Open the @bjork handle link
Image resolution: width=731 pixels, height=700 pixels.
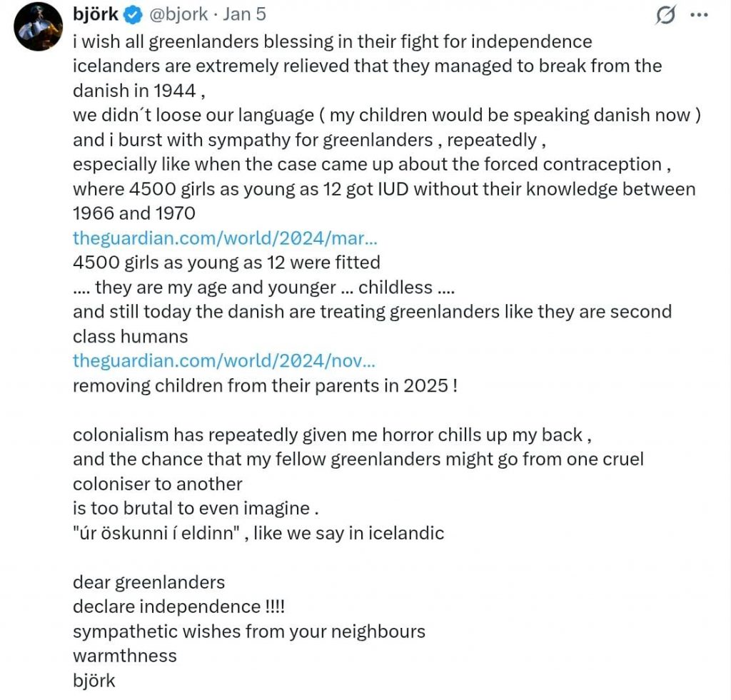[x=178, y=14]
